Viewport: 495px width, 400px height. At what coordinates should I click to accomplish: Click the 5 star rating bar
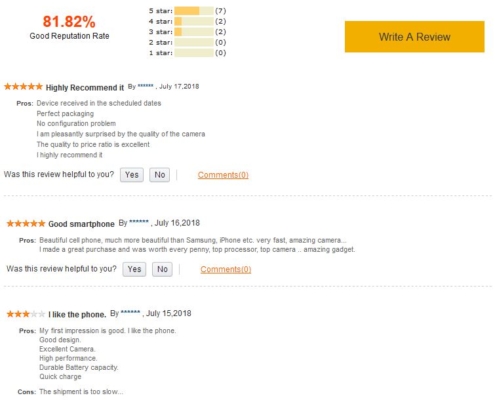194,11
